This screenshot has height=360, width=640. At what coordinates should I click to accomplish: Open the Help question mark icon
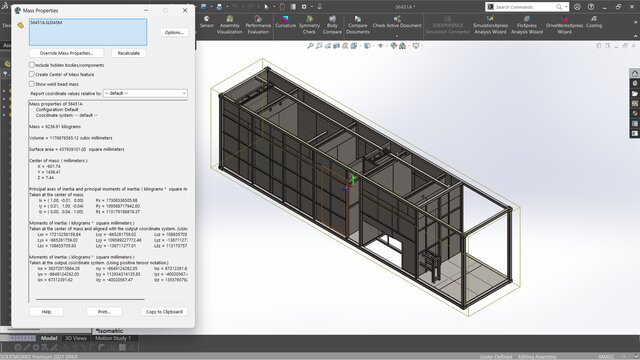pyautogui.click(x=591, y=7)
